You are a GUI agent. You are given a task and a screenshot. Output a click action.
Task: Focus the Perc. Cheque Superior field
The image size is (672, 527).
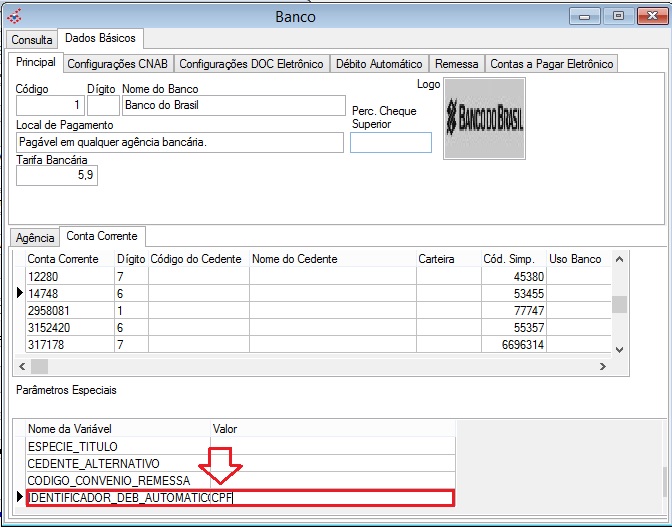390,143
